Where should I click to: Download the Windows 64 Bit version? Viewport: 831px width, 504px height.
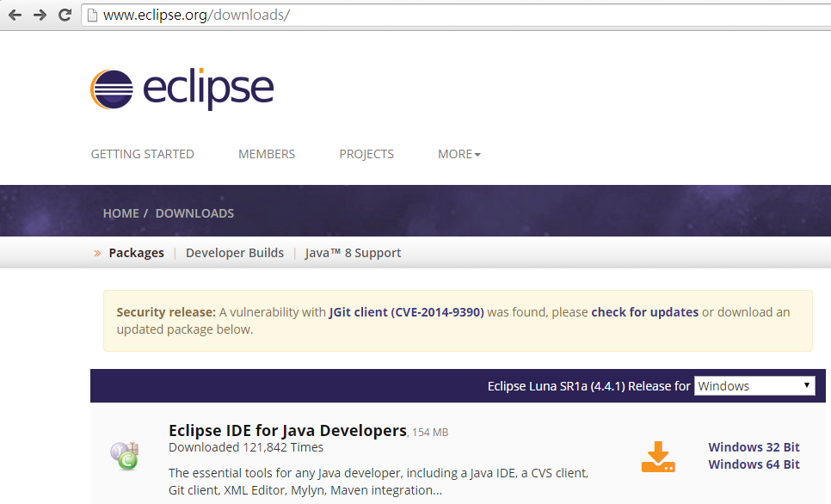point(754,464)
